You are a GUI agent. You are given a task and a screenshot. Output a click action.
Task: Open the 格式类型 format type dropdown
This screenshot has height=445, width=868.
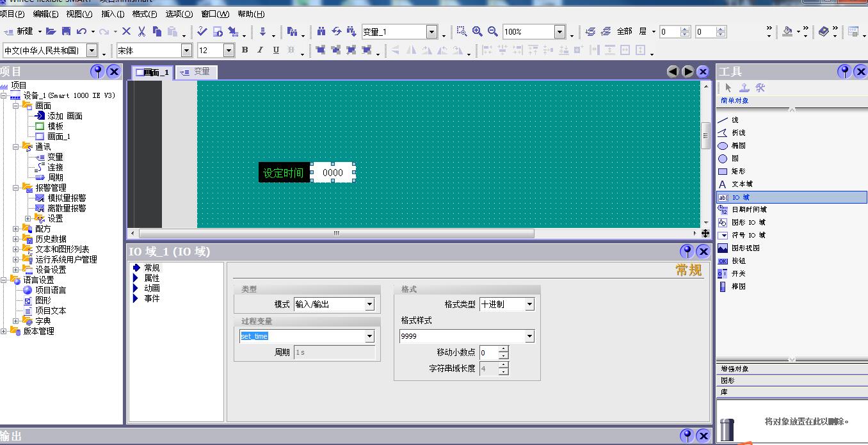pyautogui.click(x=529, y=305)
